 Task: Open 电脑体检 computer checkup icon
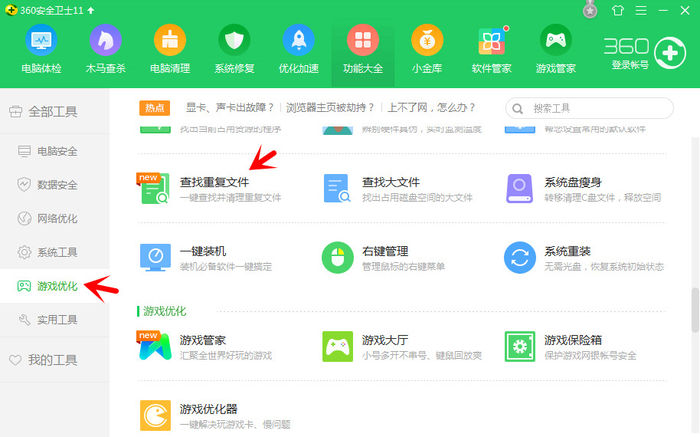(x=41, y=40)
